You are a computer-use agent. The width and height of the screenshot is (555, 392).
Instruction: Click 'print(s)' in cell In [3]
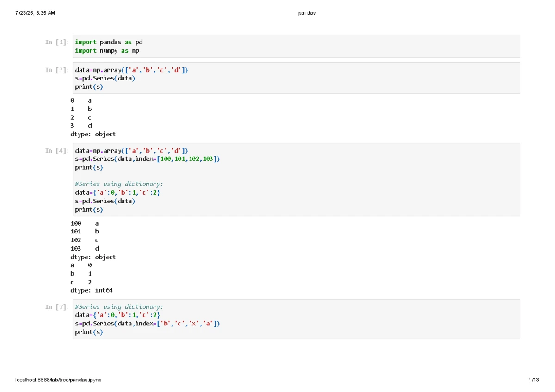pyautogui.click(x=89, y=87)
